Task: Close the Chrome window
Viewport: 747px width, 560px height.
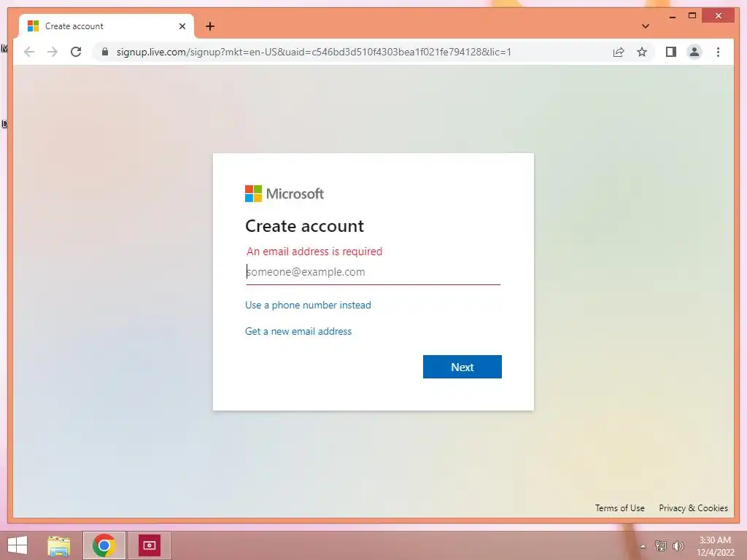Action: pyautogui.click(x=718, y=16)
